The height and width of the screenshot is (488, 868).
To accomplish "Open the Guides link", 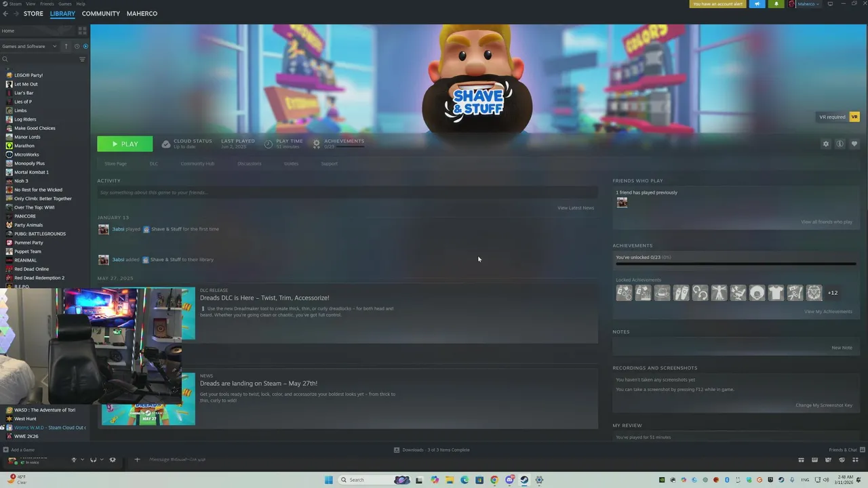I will [291, 163].
